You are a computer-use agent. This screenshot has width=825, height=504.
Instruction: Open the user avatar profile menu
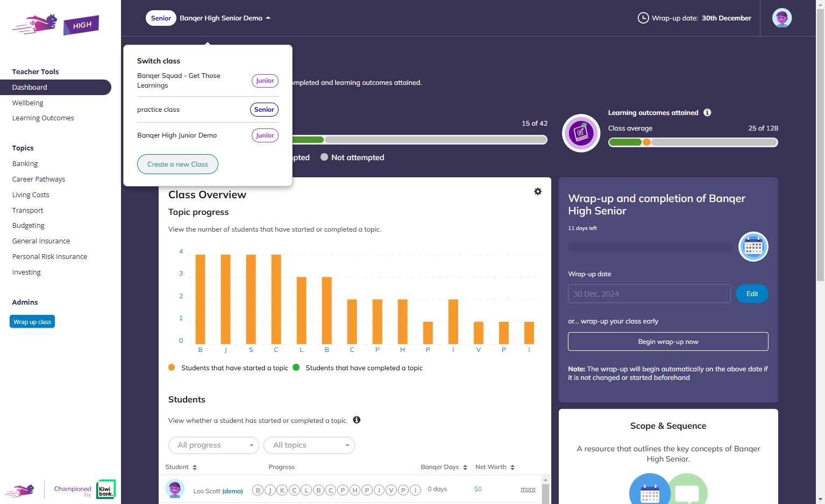781,18
